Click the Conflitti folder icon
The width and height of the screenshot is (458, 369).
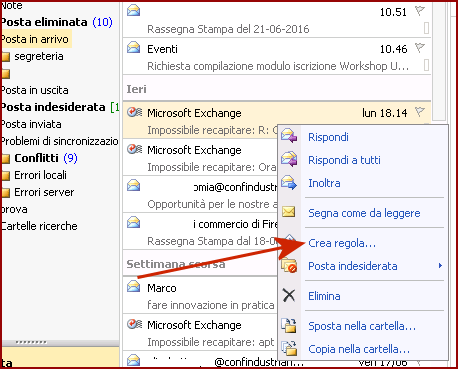click(6, 158)
